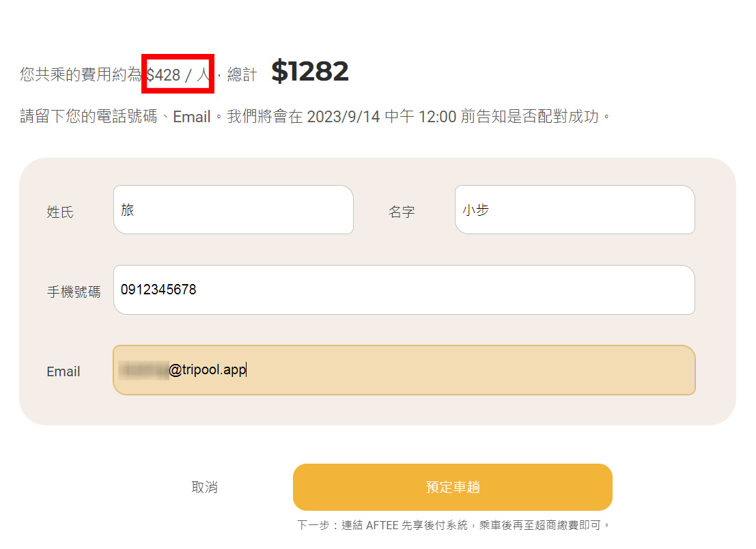Click the 手機號碼 field label
756x549 pixels.
74,292
